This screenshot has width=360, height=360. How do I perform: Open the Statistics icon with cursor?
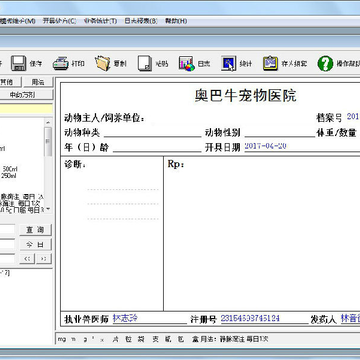point(229,63)
